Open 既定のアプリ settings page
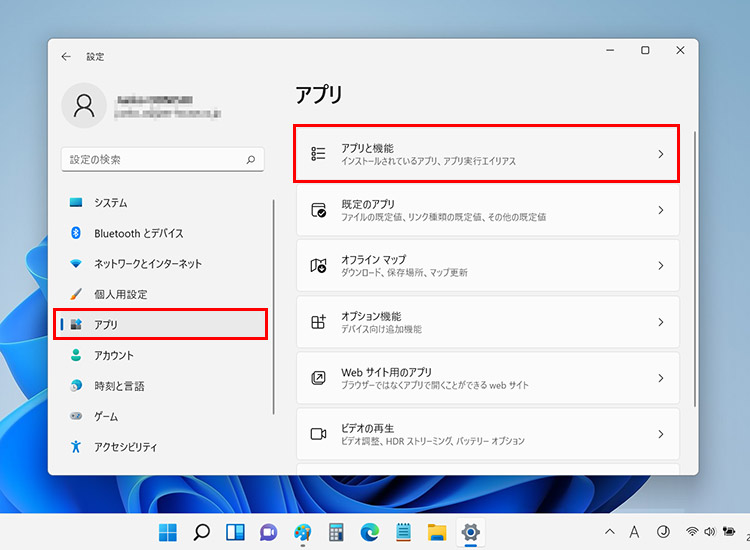Viewport: 750px width, 550px height. pyautogui.click(x=487, y=210)
